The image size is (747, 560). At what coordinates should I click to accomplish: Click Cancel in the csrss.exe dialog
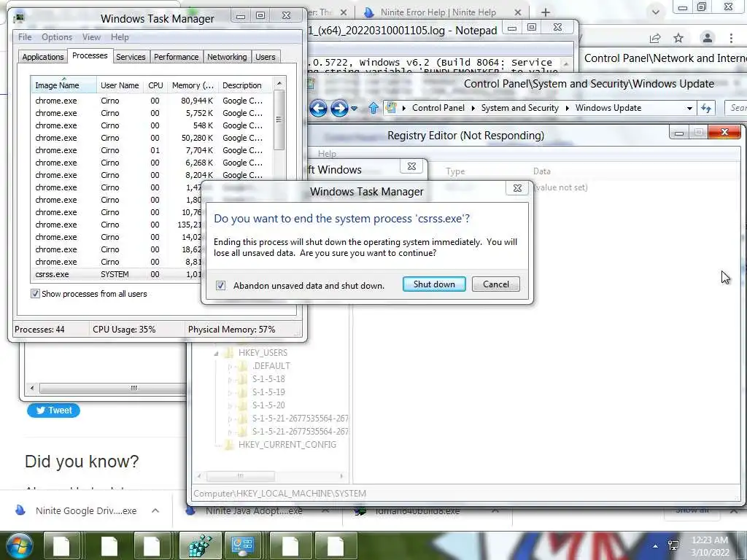(x=495, y=284)
